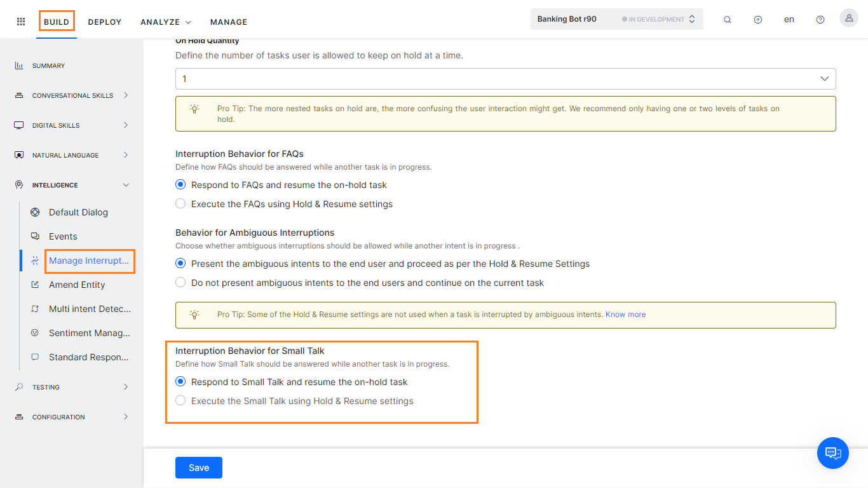
Task: Click the Amend Entity edit icon
Action: (35, 285)
